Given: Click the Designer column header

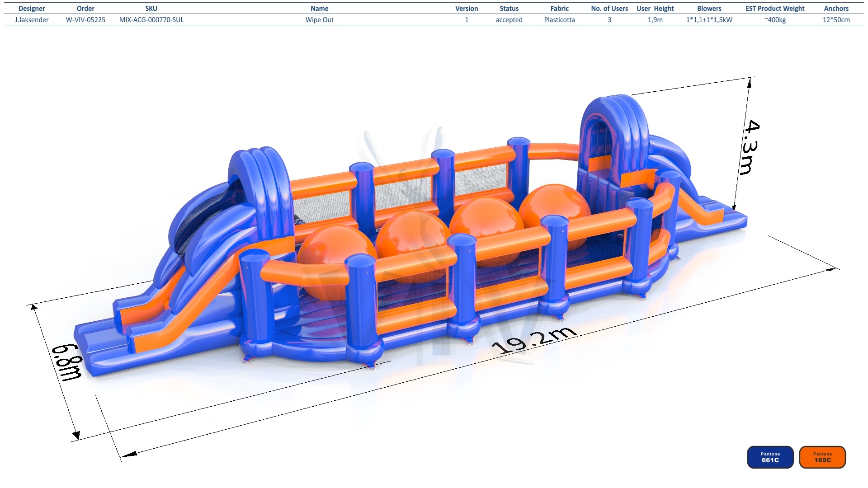Looking at the screenshot, I should [x=32, y=9].
